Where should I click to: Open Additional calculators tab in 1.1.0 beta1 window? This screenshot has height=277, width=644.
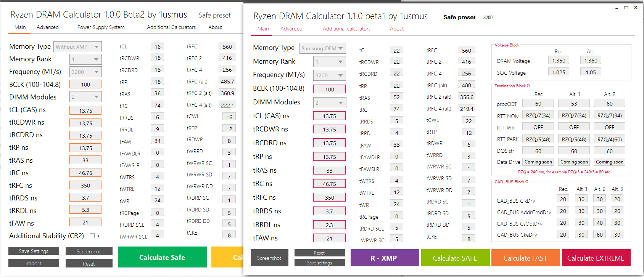(x=346, y=29)
